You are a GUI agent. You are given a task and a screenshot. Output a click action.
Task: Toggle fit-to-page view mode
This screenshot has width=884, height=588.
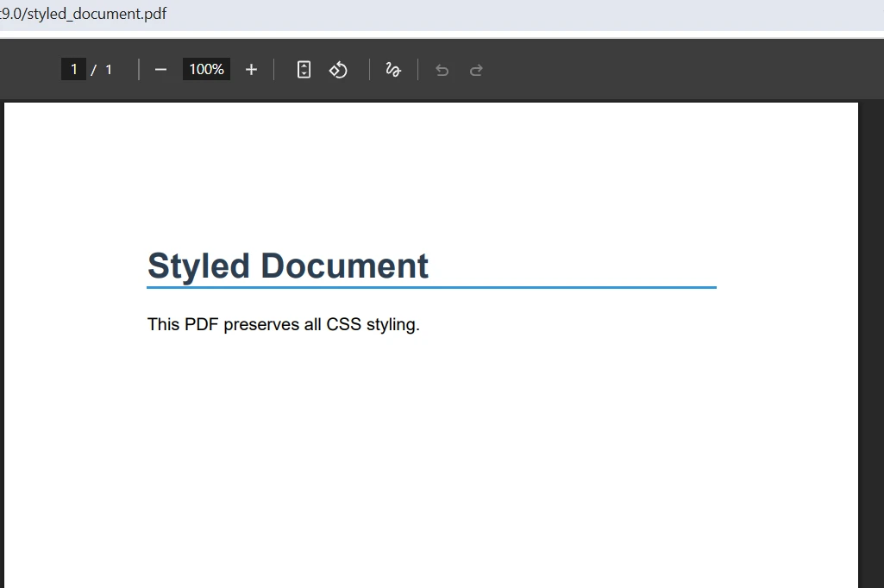pyautogui.click(x=303, y=69)
